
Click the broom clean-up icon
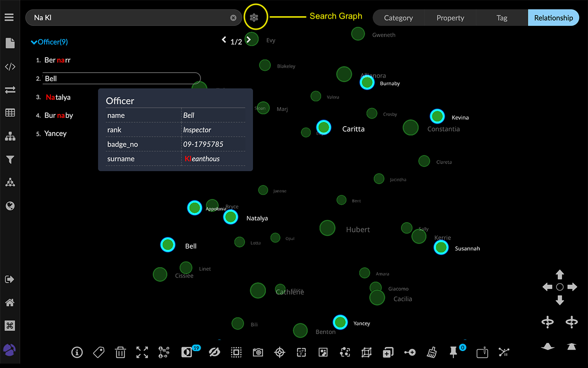tap(432, 352)
